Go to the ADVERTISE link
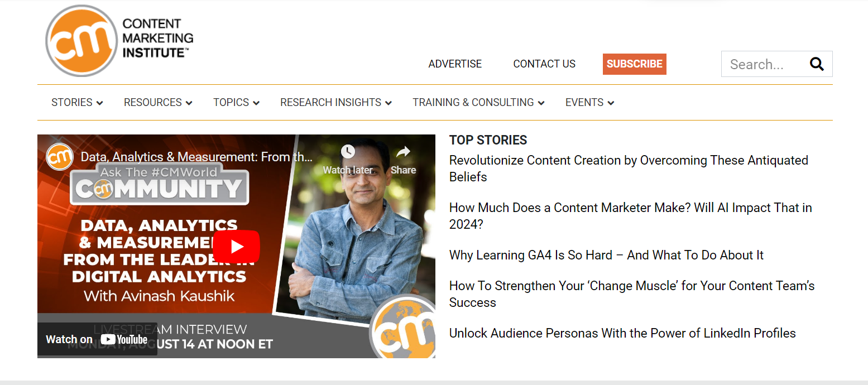 coord(455,64)
